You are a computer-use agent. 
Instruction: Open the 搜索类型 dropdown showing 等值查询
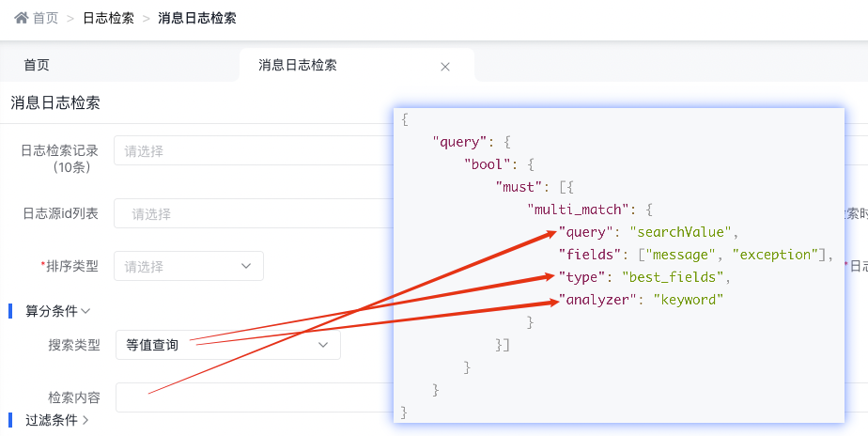(228, 345)
